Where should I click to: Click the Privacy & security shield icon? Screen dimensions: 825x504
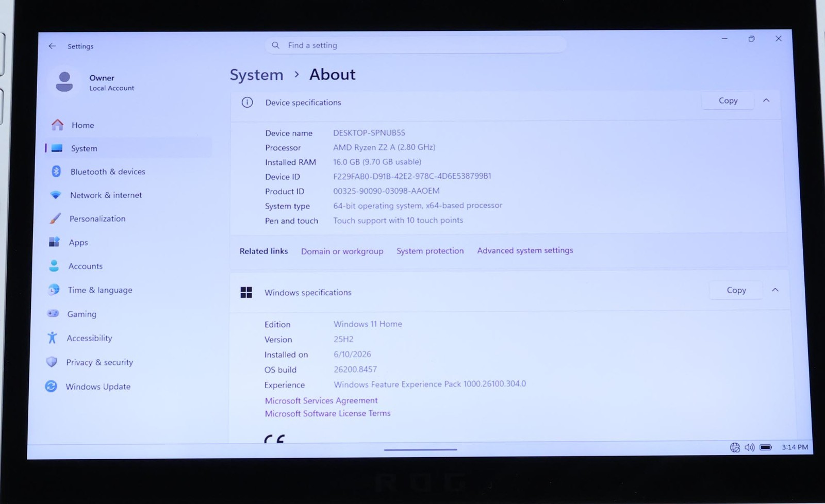(x=52, y=362)
